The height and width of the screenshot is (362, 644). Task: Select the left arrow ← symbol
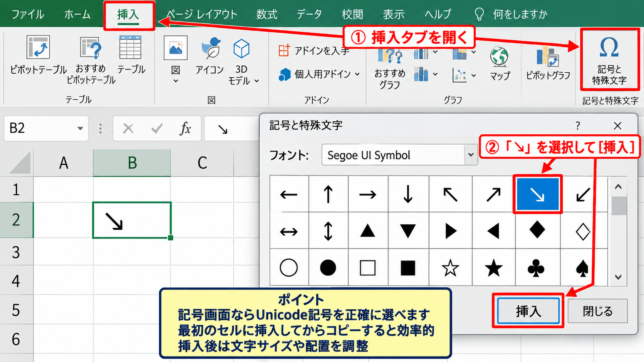pyautogui.click(x=289, y=194)
